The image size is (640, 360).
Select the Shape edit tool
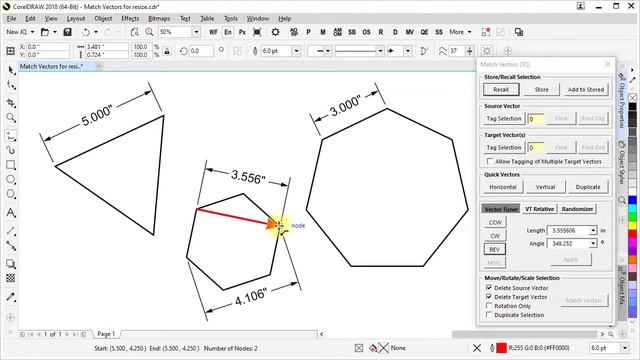tap(11, 86)
